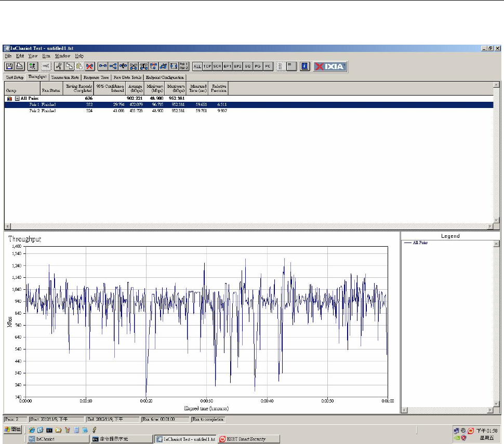Click the Cut scissors icon

tap(59, 66)
